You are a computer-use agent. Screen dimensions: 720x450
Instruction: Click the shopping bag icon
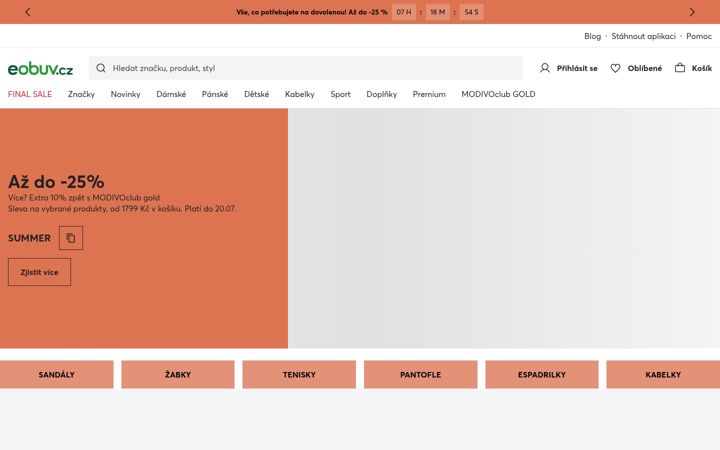pyautogui.click(x=680, y=68)
